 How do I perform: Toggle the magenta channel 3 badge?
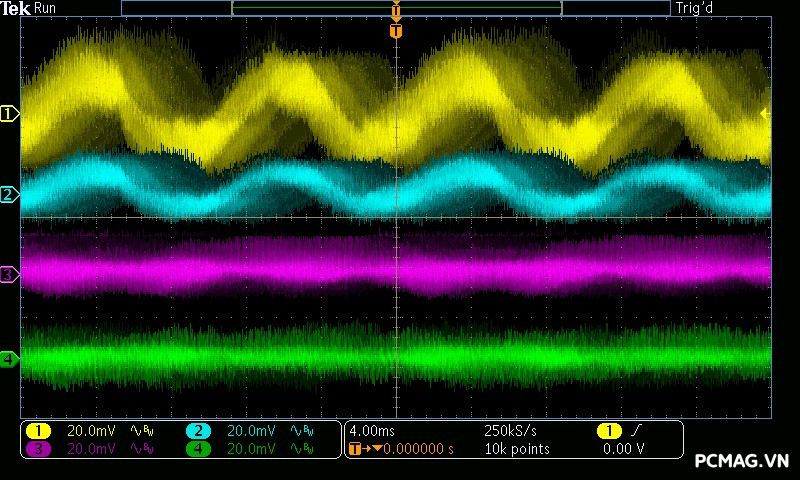click(x=38, y=449)
